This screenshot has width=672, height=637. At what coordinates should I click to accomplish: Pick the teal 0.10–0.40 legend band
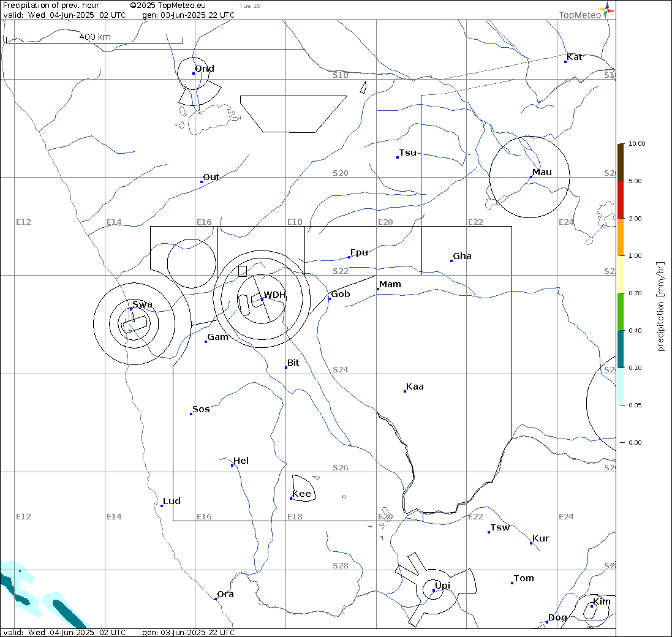point(621,349)
